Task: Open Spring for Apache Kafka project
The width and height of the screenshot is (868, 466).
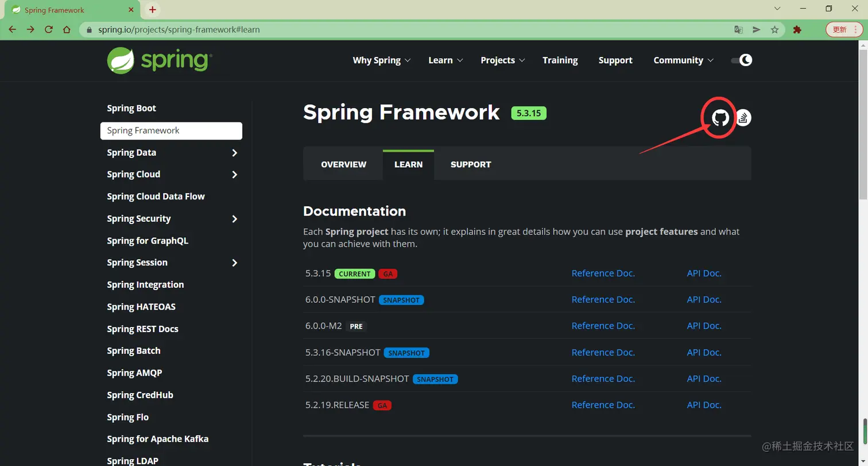Action: tap(158, 438)
